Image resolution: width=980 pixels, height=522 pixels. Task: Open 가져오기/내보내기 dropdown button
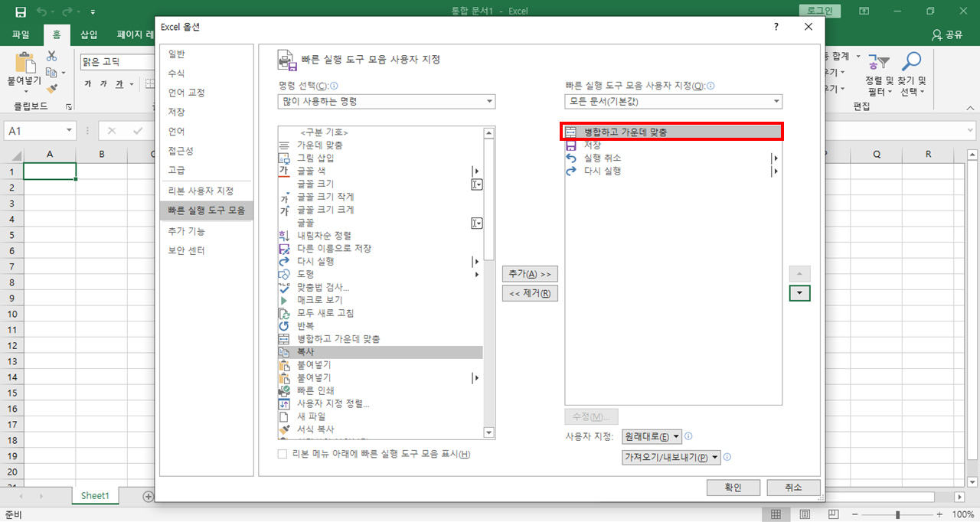[x=671, y=457]
